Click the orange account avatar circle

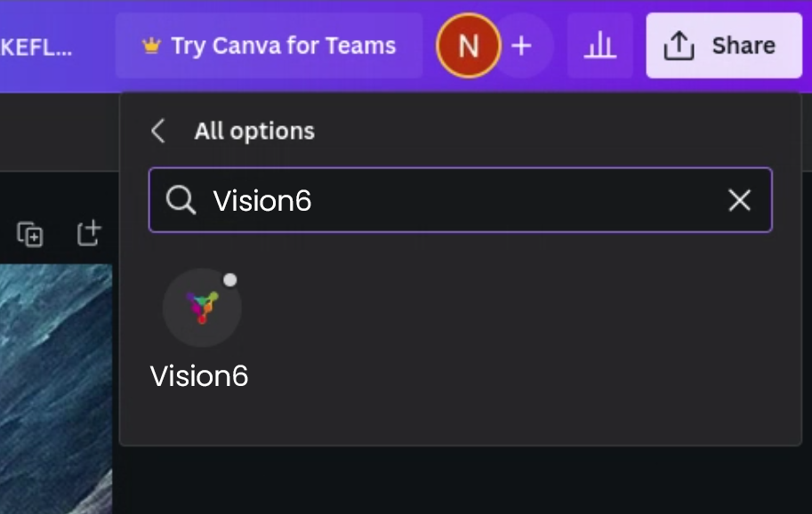click(468, 45)
